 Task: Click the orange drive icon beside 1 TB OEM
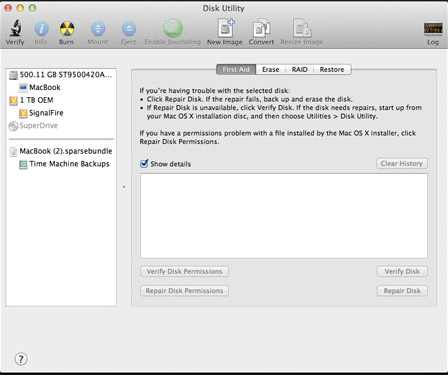(13, 100)
